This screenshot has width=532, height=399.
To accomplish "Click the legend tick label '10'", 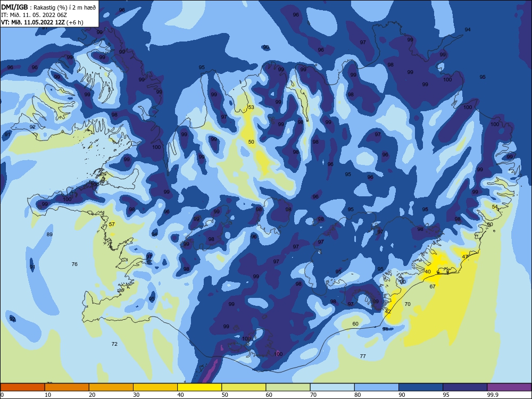I will coord(48,395).
